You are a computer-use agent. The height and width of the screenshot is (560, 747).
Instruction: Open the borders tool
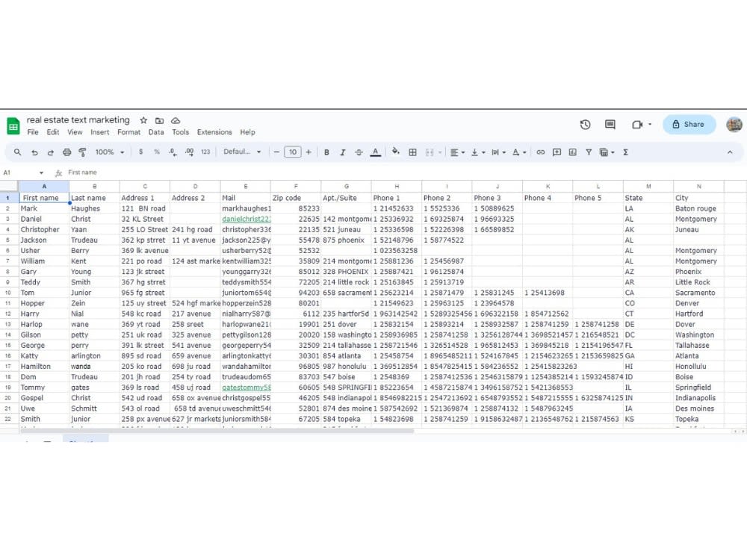[412, 152]
